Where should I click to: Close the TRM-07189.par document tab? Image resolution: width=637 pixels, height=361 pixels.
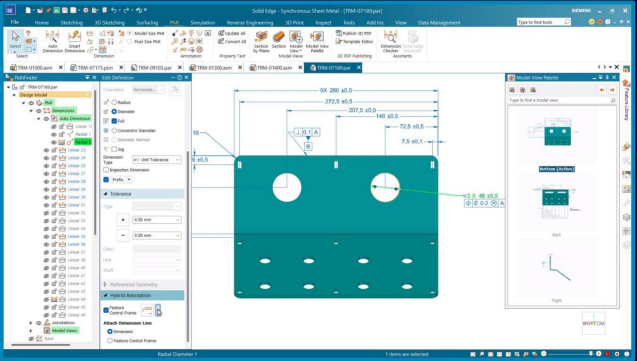[359, 68]
